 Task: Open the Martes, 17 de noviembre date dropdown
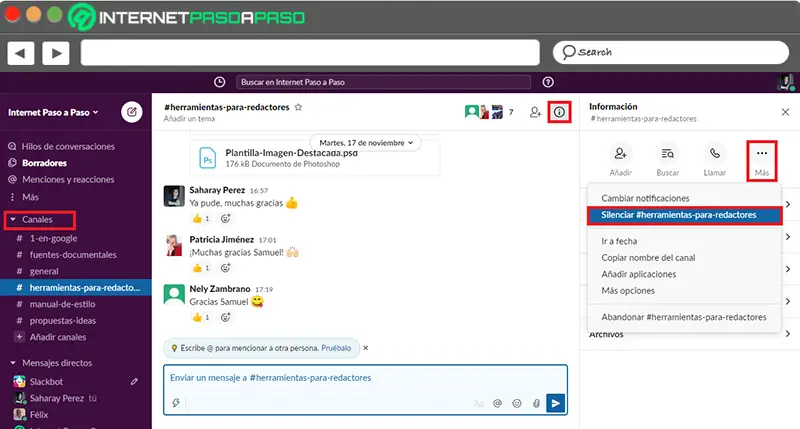click(365, 143)
